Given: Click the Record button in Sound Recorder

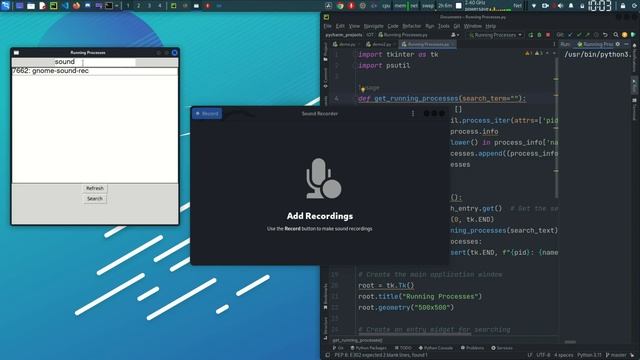Looking at the screenshot, I should pyautogui.click(x=207, y=113).
